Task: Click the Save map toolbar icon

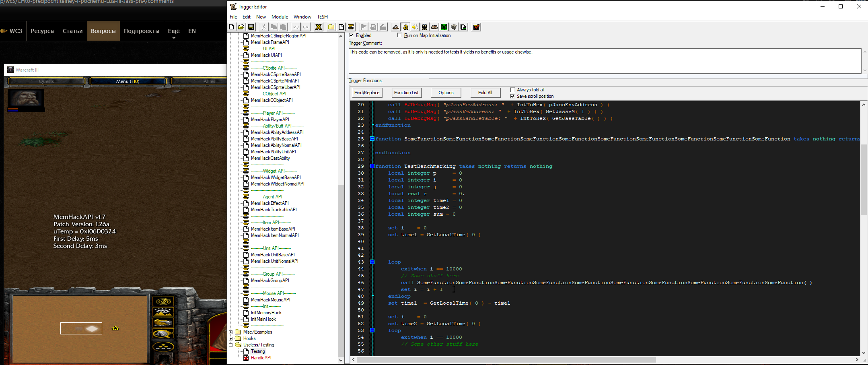Action: [x=251, y=27]
